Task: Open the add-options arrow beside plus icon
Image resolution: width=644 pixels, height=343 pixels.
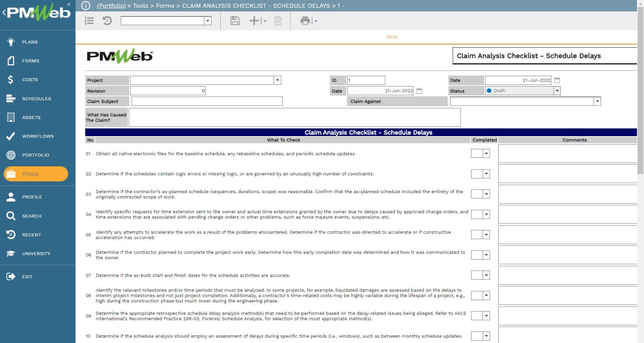Action: (x=265, y=21)
